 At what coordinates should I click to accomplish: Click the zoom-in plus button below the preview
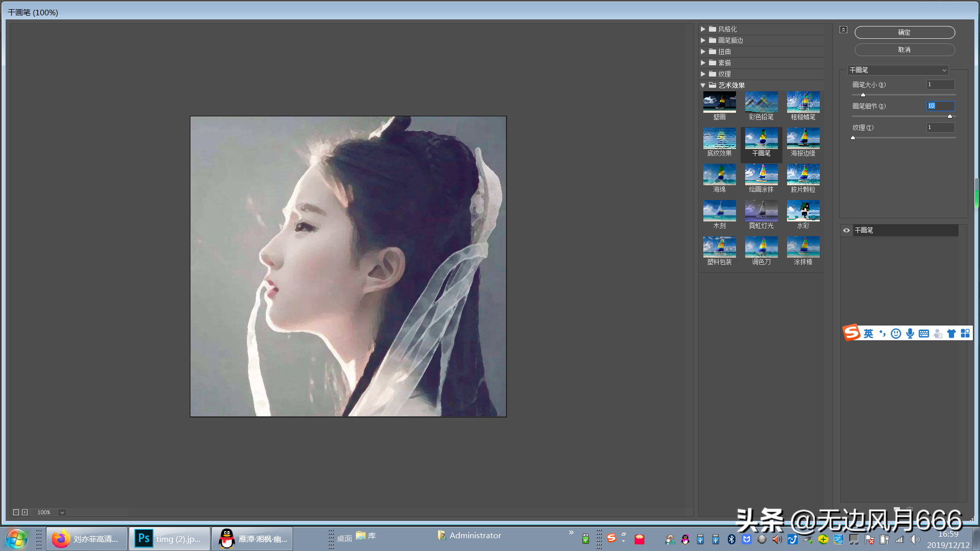tap(24, 512)
